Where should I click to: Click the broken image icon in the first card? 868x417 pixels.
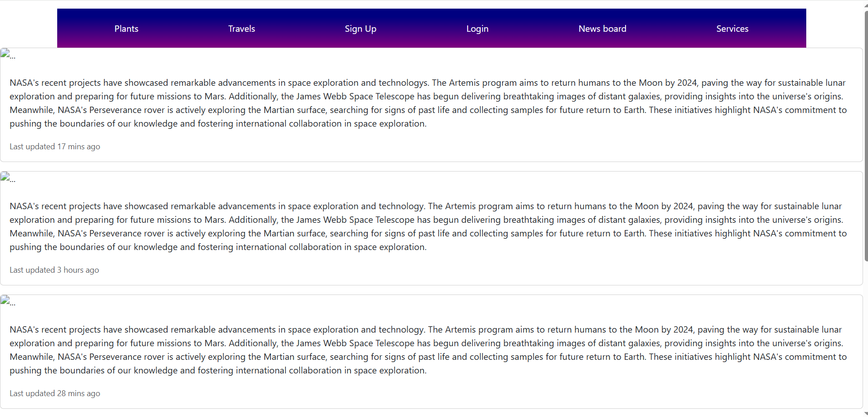[8, 54]
